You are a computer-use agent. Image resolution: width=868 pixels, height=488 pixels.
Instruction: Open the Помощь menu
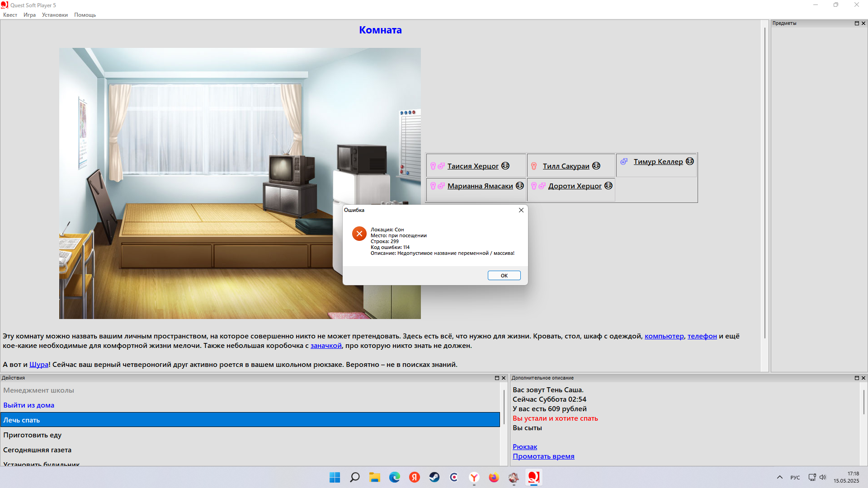(x=85, y=15)
